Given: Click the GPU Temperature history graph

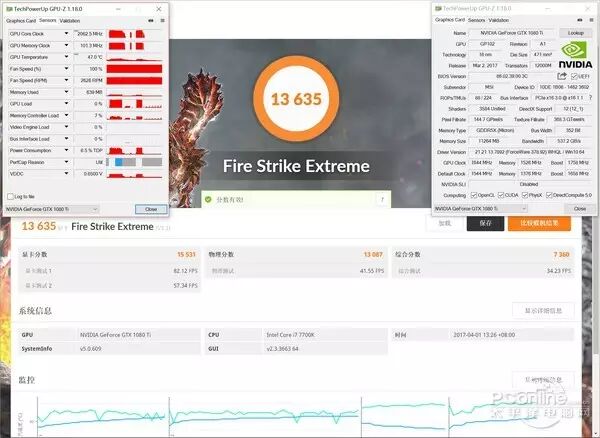Looking at the screenshot, I should (134, 57).
